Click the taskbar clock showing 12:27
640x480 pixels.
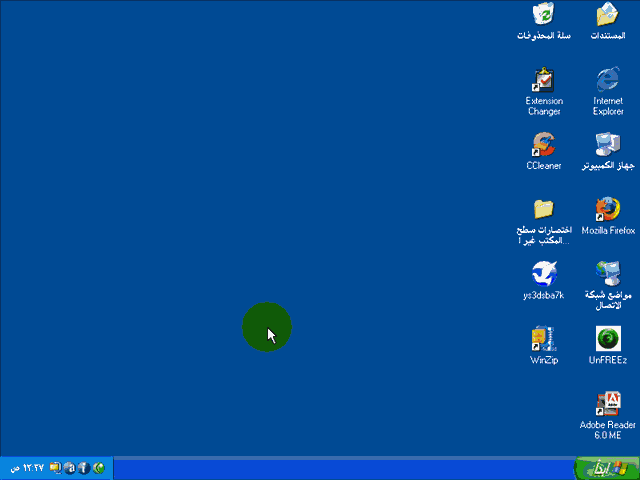29,468
